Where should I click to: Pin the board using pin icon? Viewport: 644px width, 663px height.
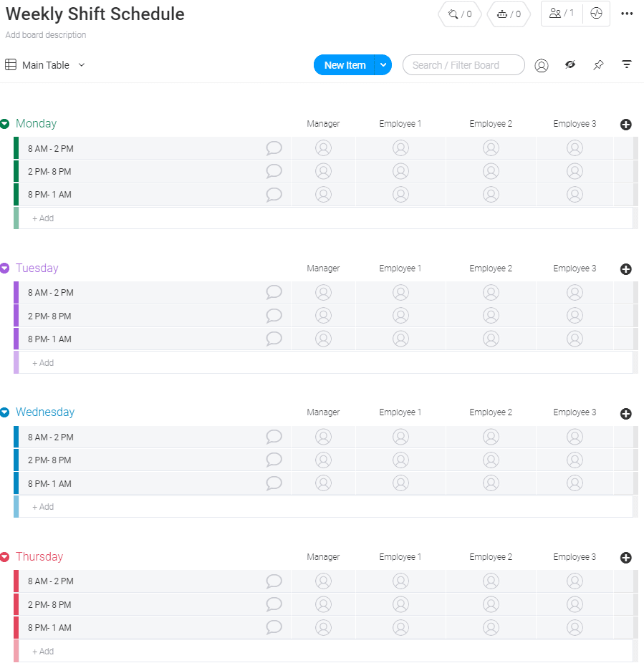coord(598,65)
